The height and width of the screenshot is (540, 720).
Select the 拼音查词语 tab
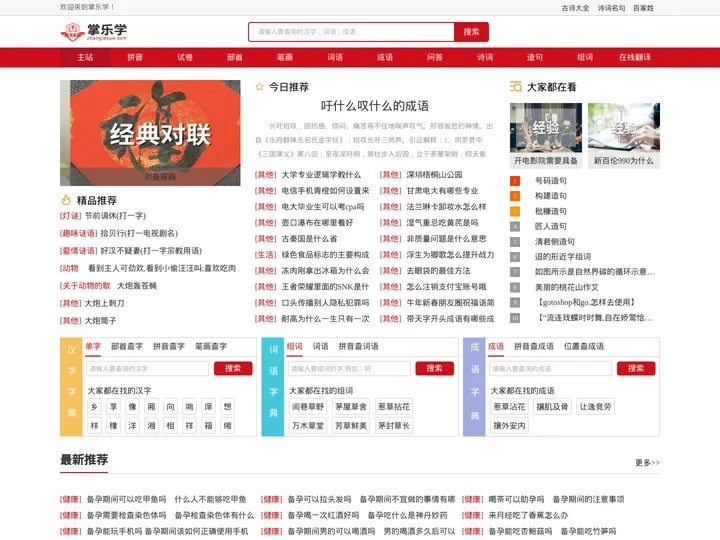point(359,346)
